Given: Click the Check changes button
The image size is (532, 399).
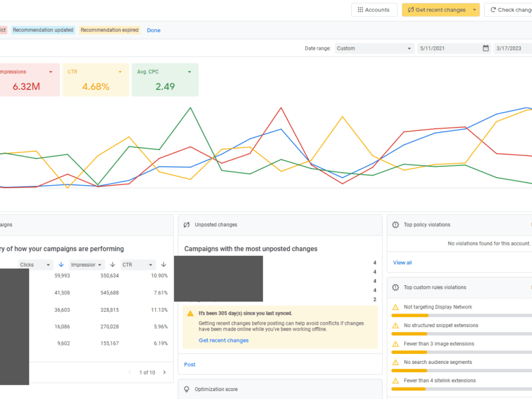Looking at the screenshot, I should point(509,10).
